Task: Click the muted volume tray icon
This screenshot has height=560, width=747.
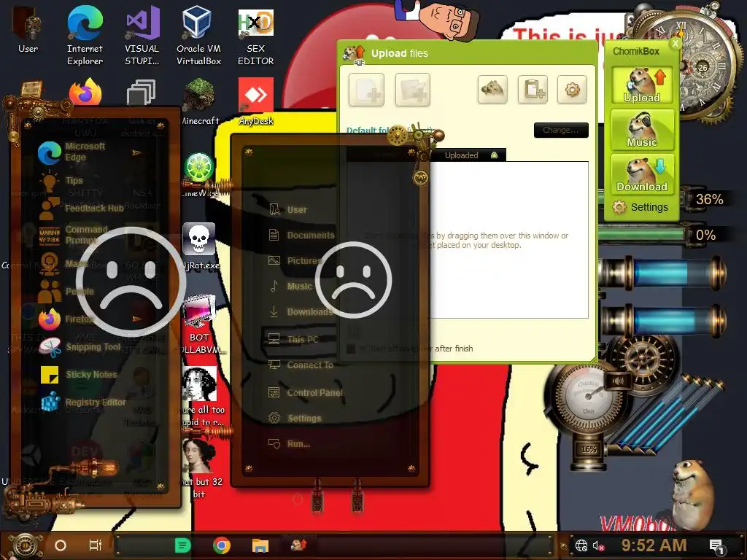Action: 598,545
